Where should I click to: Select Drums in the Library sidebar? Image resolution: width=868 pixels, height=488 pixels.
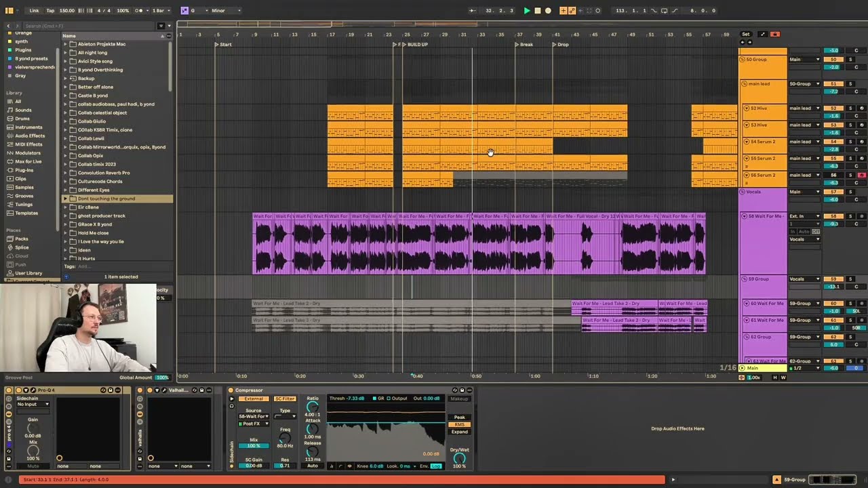pos(22,119)
